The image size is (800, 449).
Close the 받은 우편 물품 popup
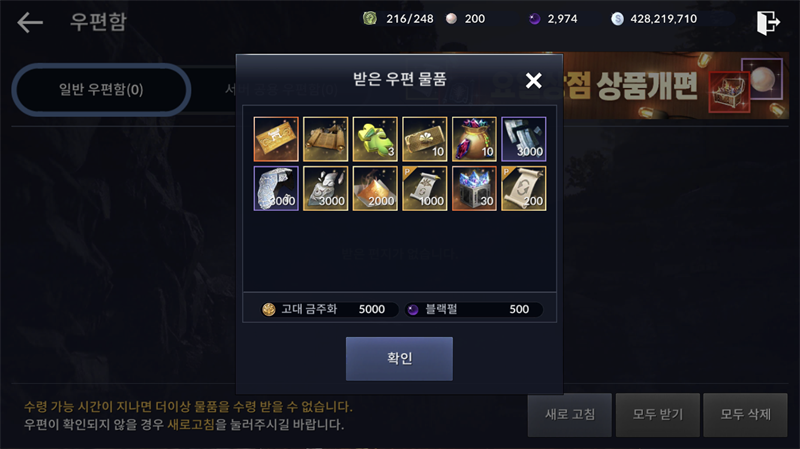[x=534, y=80]
